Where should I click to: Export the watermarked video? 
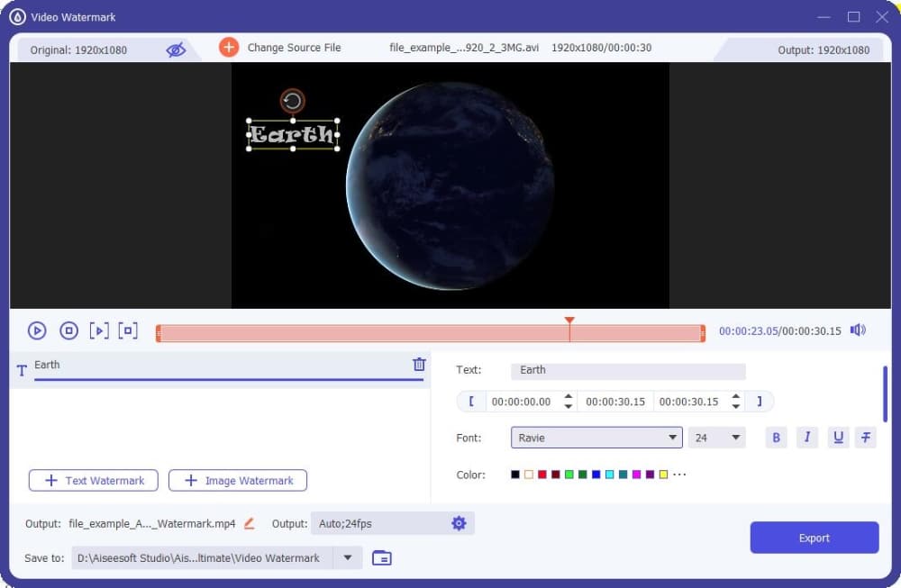pos(814,538)
